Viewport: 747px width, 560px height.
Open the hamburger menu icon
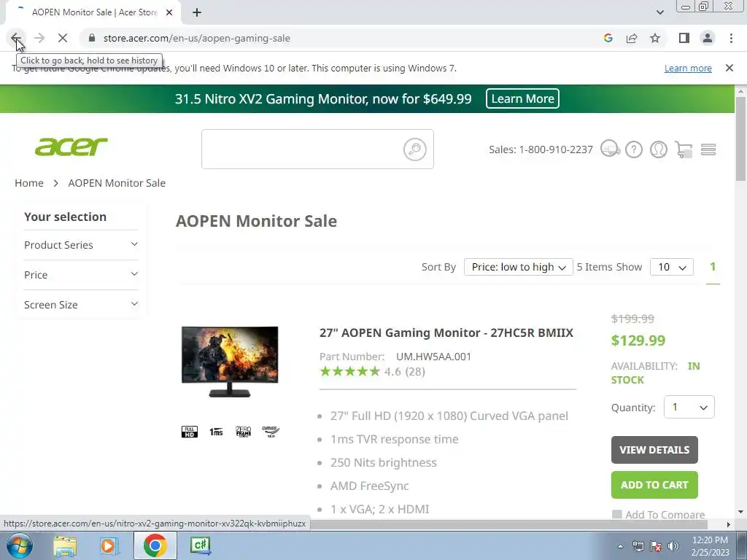708,149
